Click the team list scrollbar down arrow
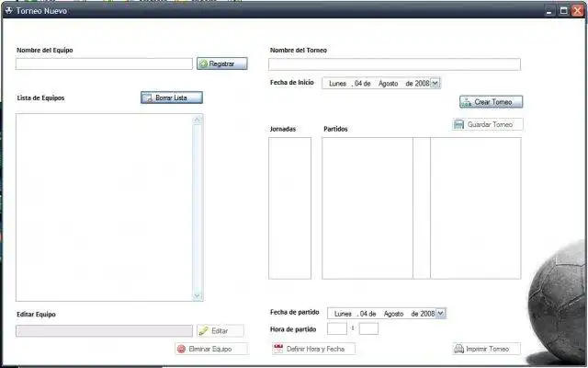 point(198,295)
